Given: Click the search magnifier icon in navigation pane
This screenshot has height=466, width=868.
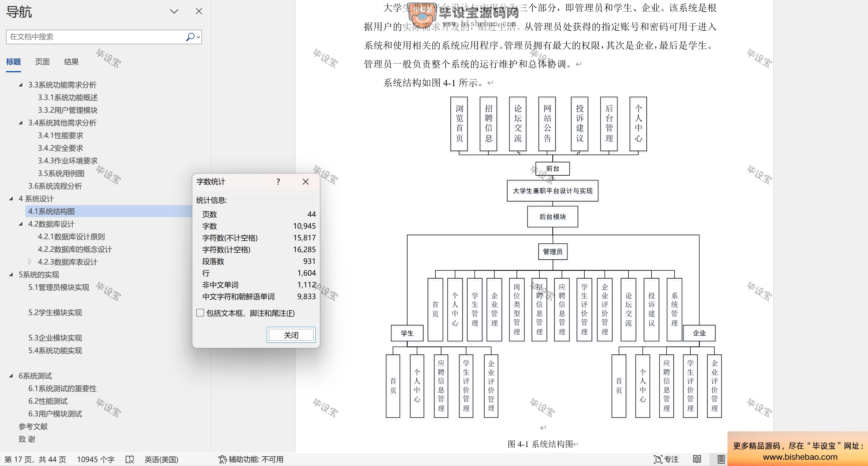Looking at the screenshot, I should pos(190,37).
